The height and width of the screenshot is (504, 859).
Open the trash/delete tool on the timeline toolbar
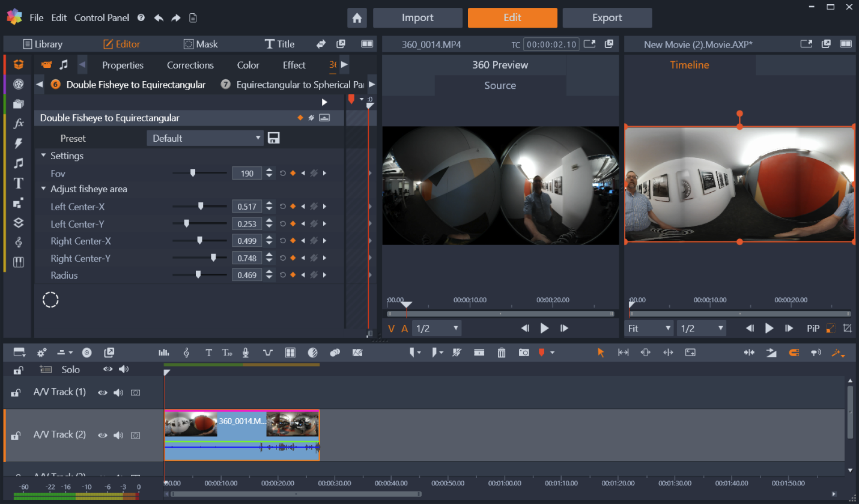(x=502, y=353)
